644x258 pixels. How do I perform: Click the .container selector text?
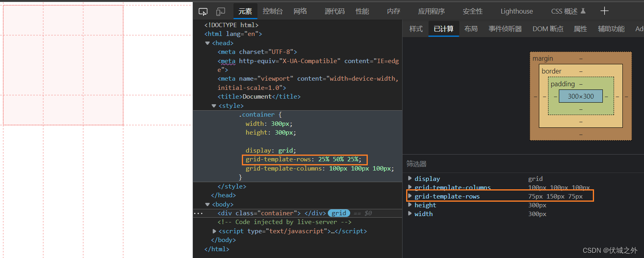(x=257, y=115)
